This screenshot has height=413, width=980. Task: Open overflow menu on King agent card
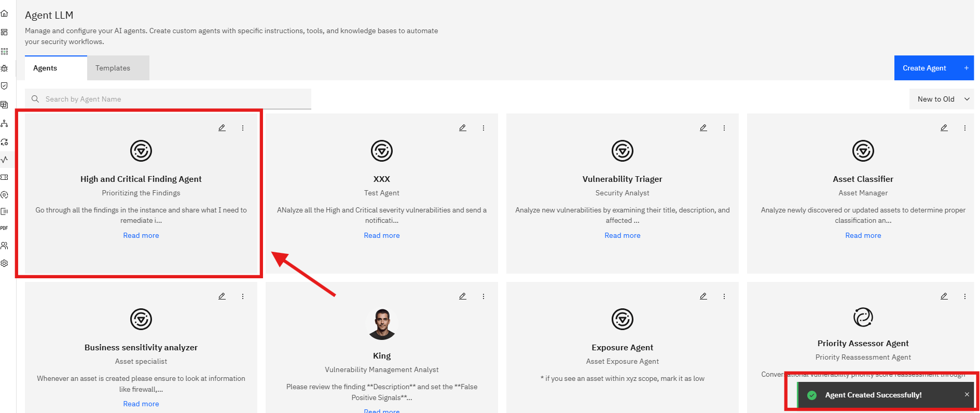484,296
